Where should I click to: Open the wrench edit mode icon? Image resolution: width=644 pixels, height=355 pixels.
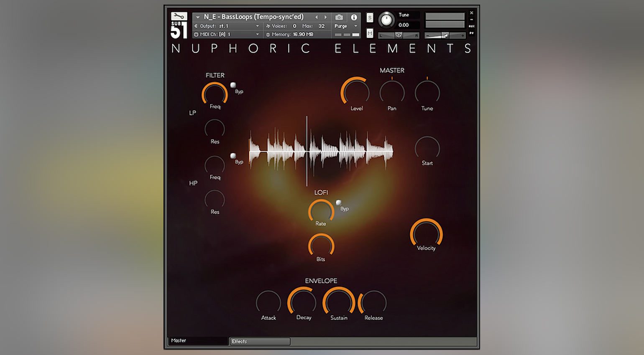(179, 16)
